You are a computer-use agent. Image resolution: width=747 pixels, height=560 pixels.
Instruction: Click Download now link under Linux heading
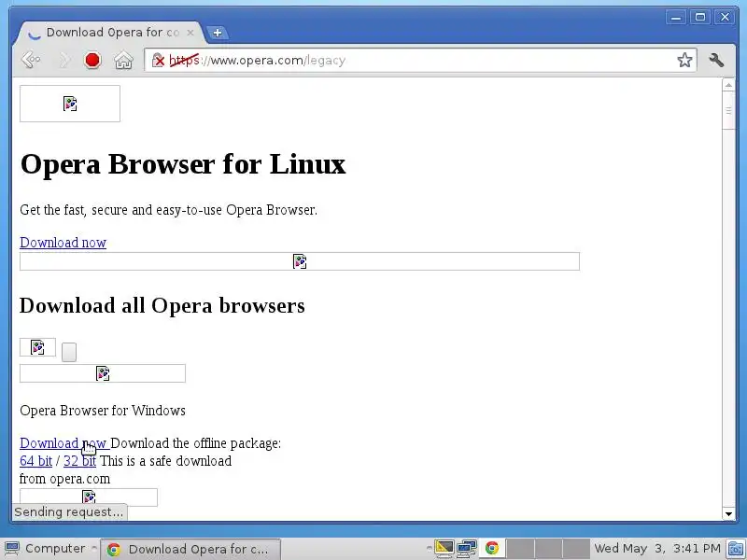63,243
